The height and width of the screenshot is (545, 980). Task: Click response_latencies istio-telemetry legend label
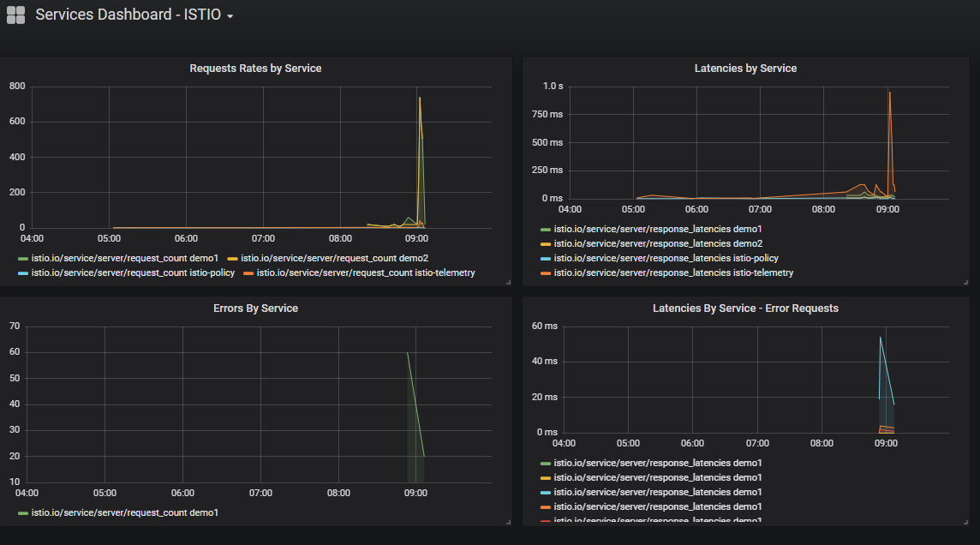[x=673, y=272]
